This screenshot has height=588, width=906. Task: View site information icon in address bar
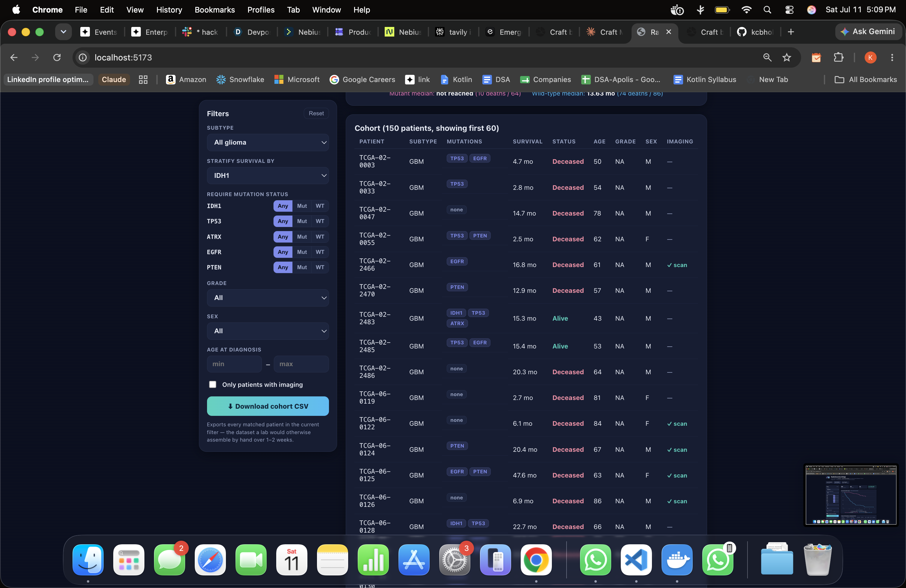pos(83,57)
